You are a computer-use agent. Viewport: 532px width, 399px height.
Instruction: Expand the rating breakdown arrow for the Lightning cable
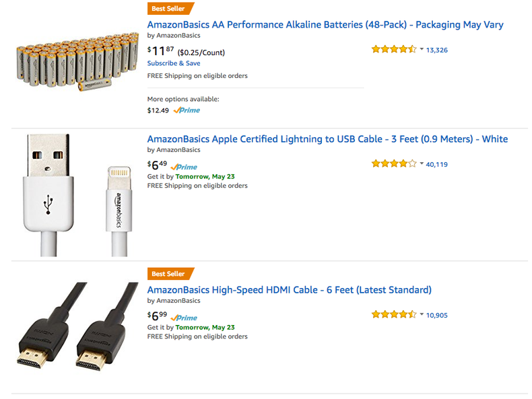(422, 164)
